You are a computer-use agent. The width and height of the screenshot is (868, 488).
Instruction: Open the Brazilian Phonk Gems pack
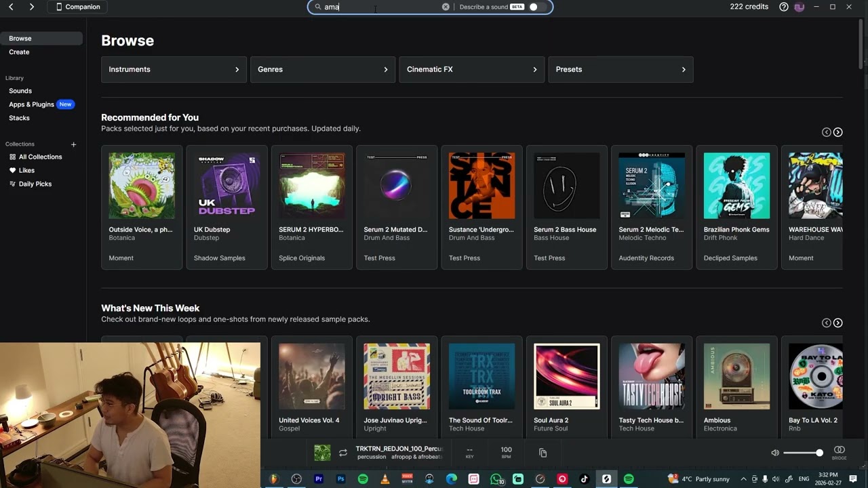pyautogui.click(x=736, y=207)
